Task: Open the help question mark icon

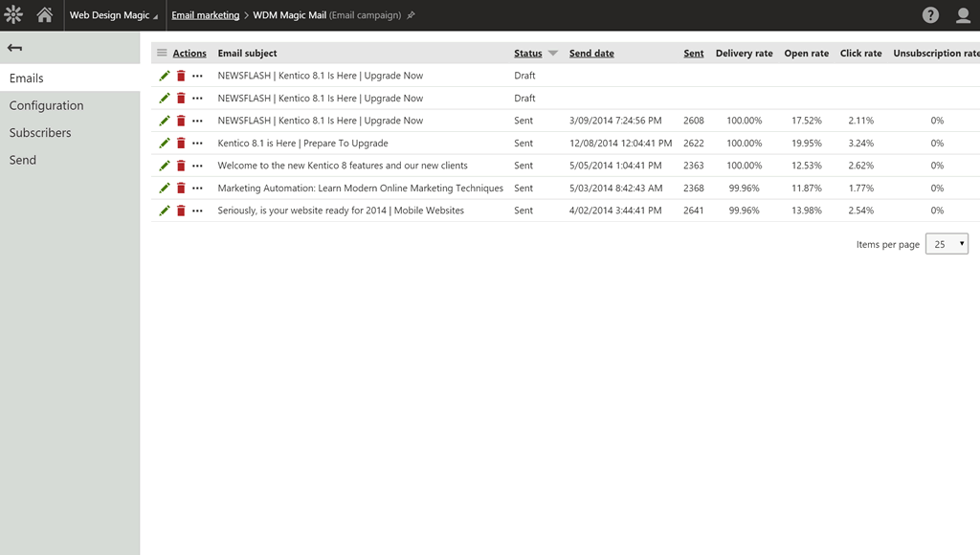Action: coord(930,15)
